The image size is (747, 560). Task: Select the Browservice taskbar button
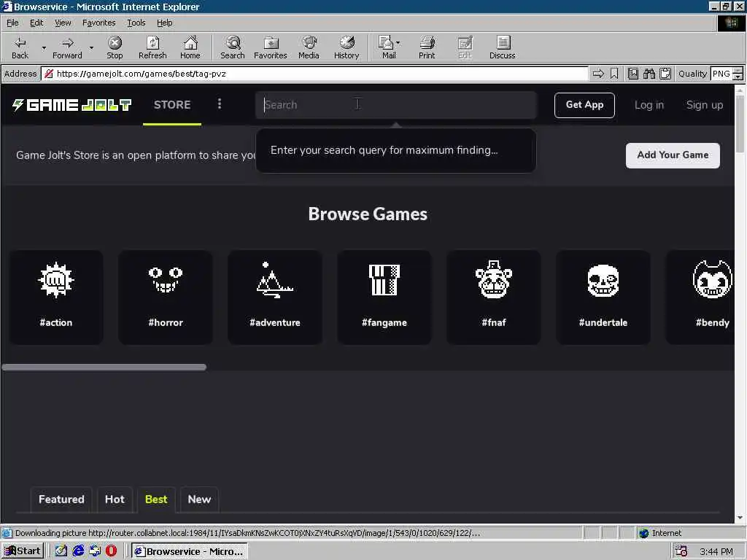click(x=190, y=551)
